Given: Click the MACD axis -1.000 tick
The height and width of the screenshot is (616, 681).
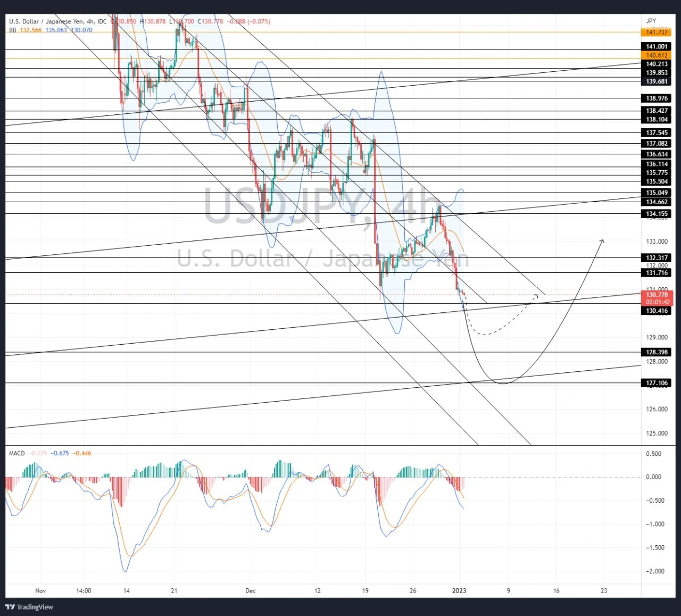Looking at the screenshot, I should tap(654, 524).
